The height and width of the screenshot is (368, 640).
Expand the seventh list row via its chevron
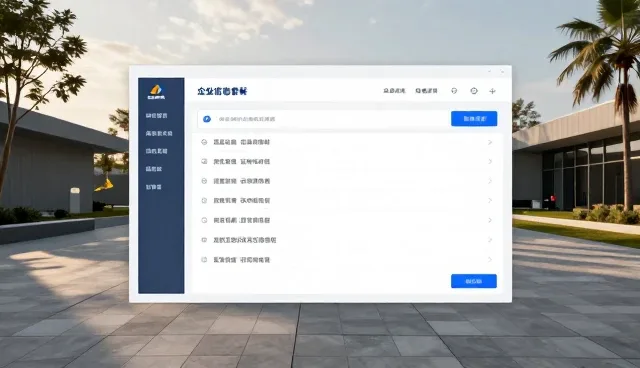coord(490,259)
